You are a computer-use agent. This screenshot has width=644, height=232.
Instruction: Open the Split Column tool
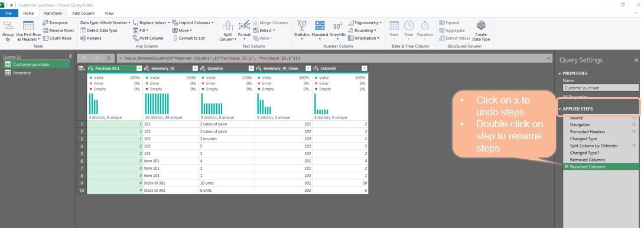[x=227, y=30]
